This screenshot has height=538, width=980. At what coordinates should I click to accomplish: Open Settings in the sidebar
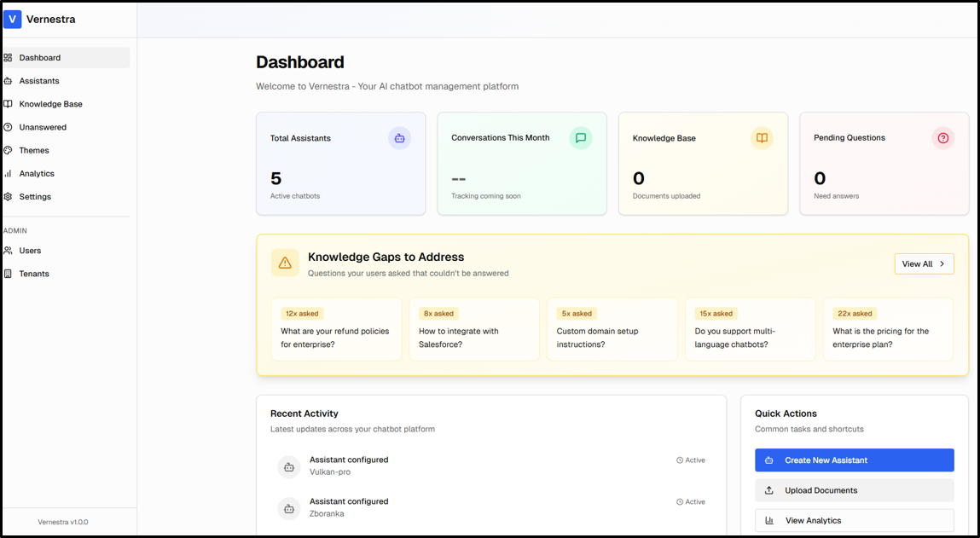pyautogui.click(x=35, y=196)
